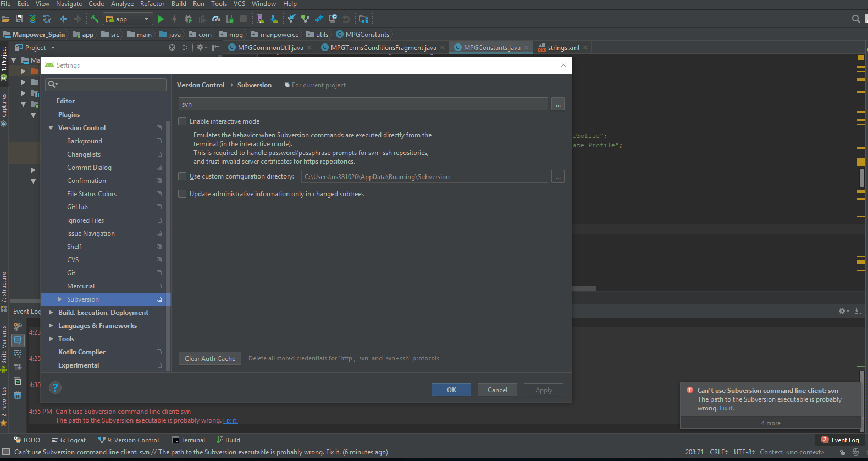Image resolution: width=868 pixels, height=461 pixels.
Task: Click the AVD Manager toolbar icon
Action: pyautogui.click(x=260, y=19)
